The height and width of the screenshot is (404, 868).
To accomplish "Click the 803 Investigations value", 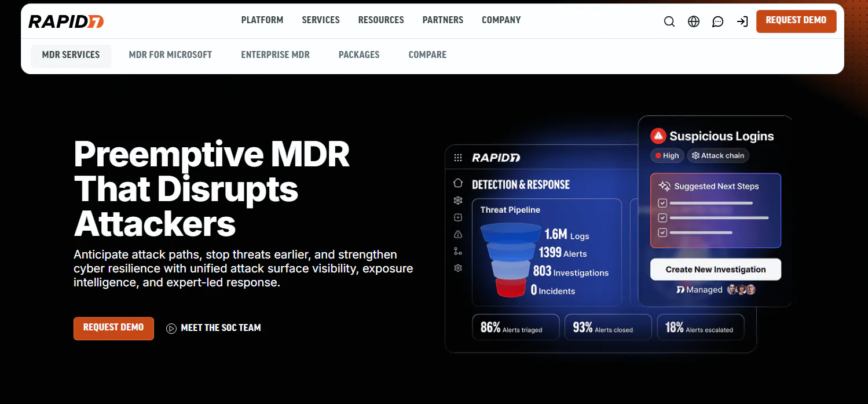I will pos(571,271).
